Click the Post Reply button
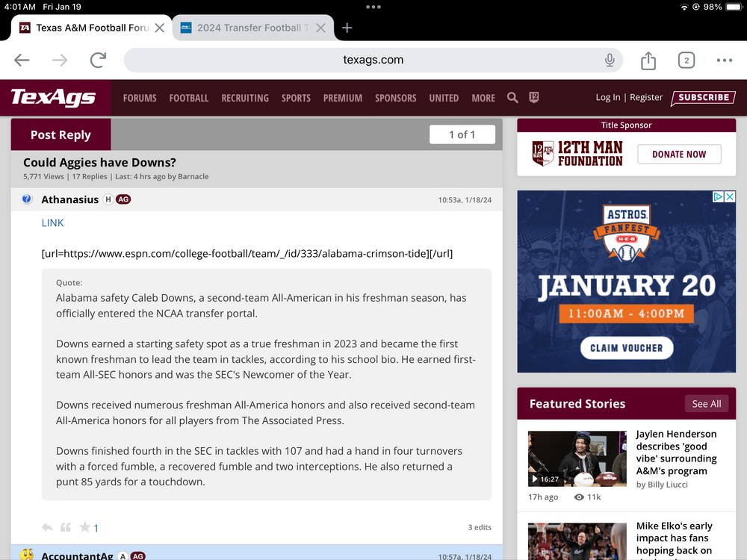 tap(61, 134)
